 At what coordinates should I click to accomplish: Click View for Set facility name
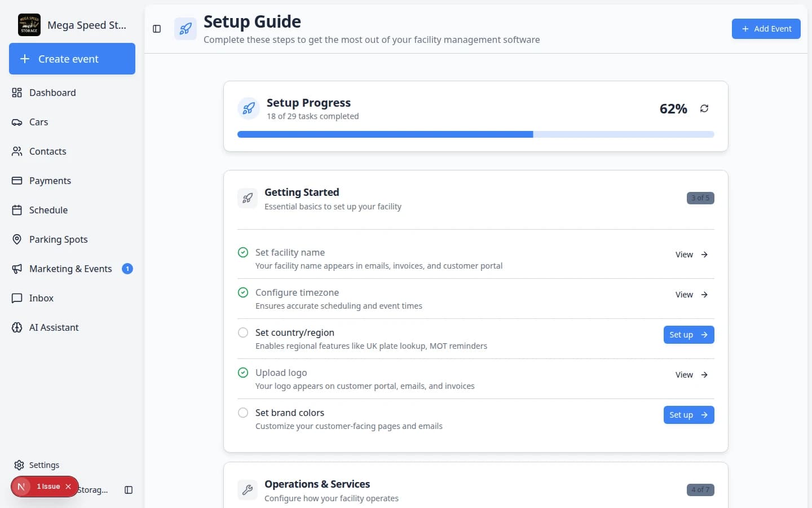[x=691, y=255]
